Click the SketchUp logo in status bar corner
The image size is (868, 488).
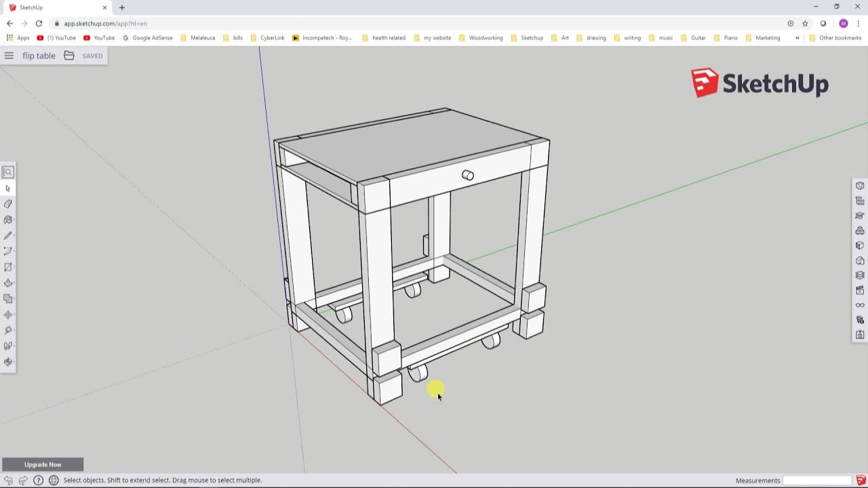click(861, 481)
